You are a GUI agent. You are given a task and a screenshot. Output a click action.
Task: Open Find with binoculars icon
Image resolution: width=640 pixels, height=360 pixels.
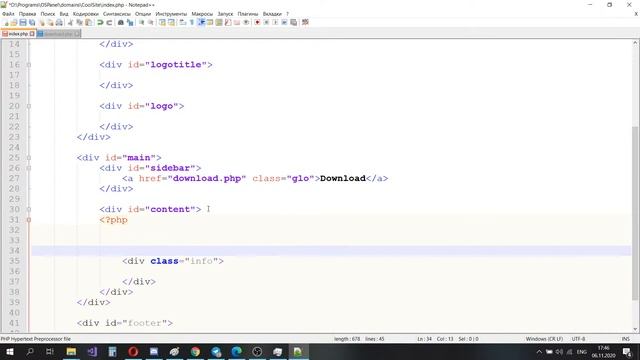121,22
